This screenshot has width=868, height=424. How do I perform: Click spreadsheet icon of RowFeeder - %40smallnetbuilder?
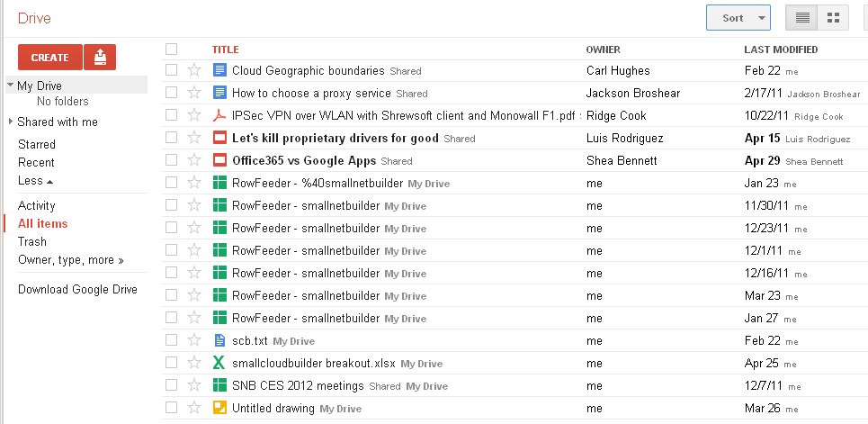[x=219, y=183]
